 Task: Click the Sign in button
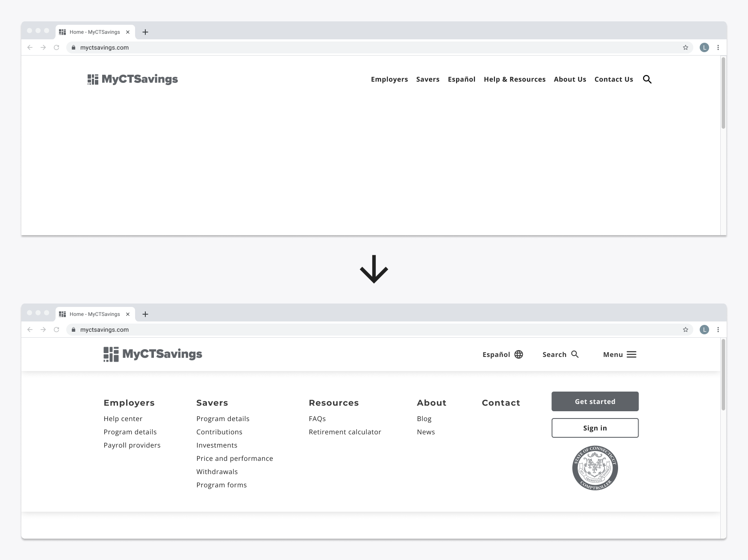(x=595, y=427)
